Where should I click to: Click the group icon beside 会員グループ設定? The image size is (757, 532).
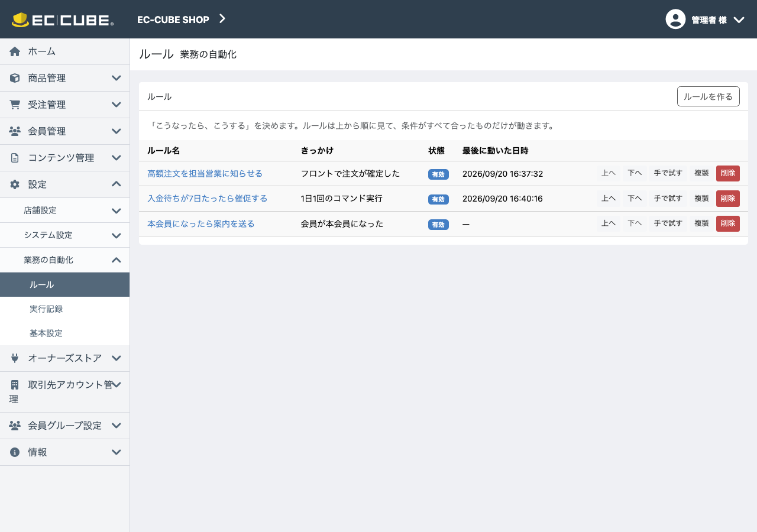pos(15,426)
